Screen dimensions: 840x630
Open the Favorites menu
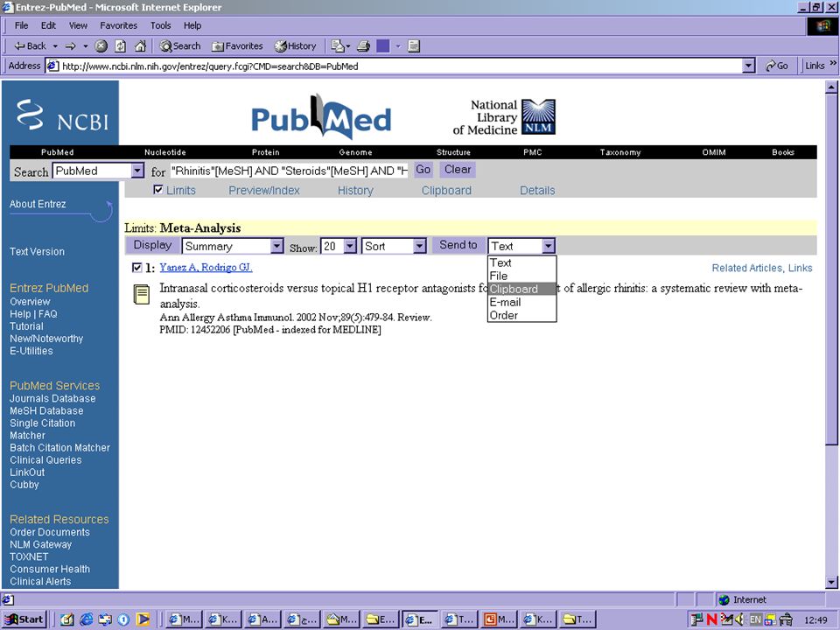point(118,25)
